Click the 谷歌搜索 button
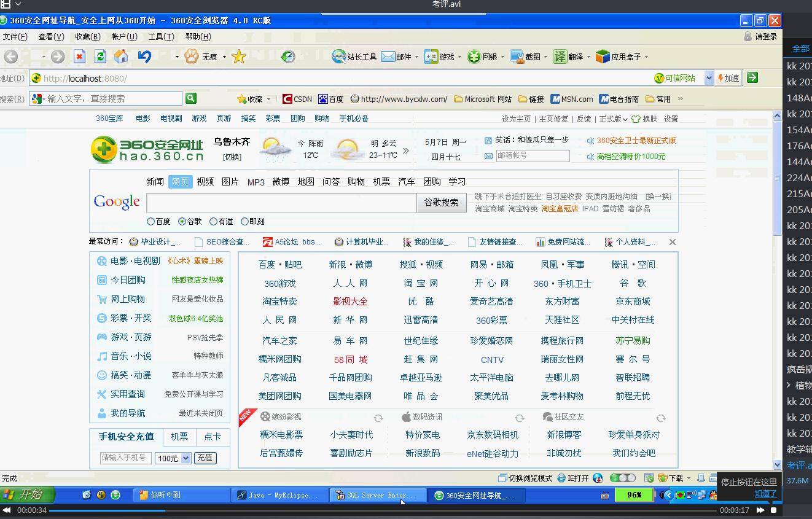 coord(441,202)
